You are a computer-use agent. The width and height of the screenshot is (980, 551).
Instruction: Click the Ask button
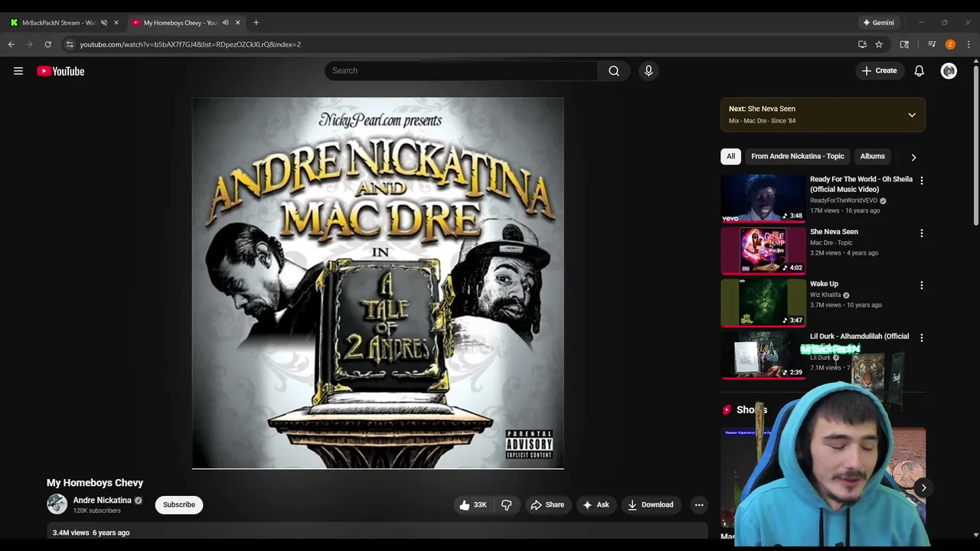(596, 505)
